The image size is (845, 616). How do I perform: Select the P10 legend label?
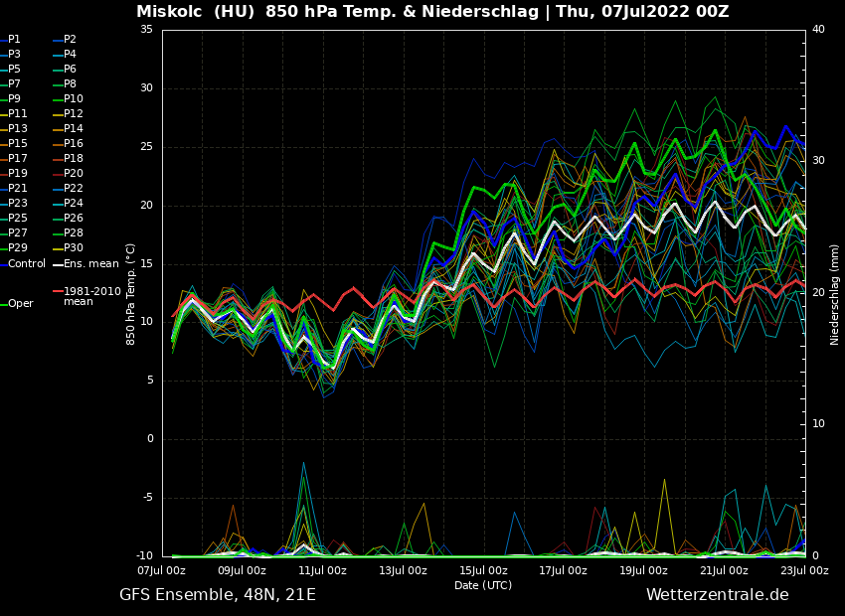[74, 99]
